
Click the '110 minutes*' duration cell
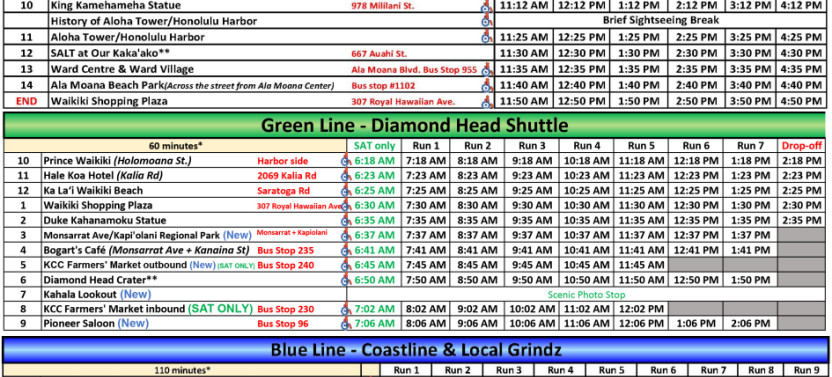[x=183, y=371]
